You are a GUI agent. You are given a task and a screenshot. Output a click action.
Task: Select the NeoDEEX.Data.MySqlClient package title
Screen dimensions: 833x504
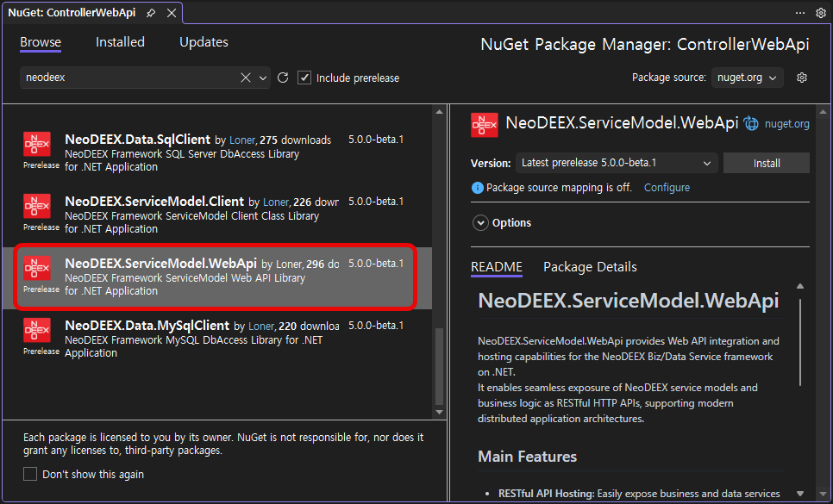tap(147, 325)
